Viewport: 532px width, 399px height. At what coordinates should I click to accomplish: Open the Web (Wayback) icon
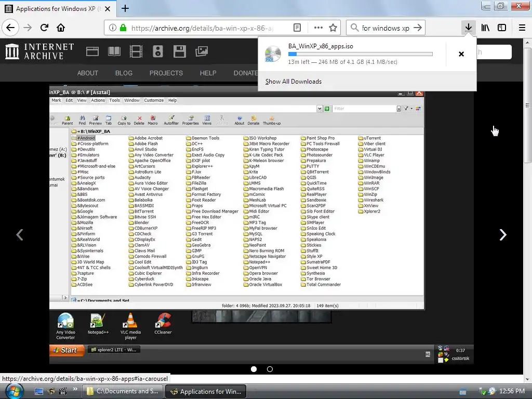pos(92,51)
